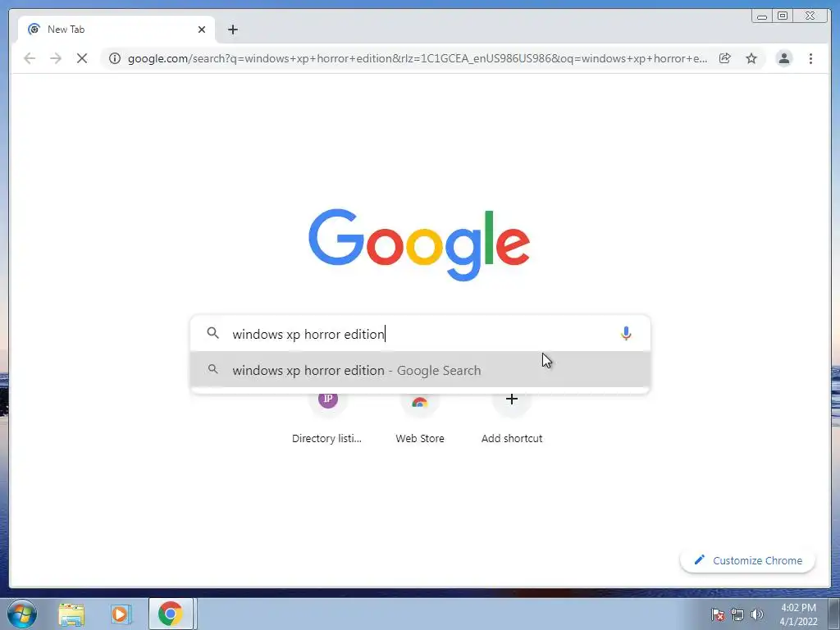Start voice search with the microphone
The width and height of the screenshot is (840, 630).
point(626,333)
